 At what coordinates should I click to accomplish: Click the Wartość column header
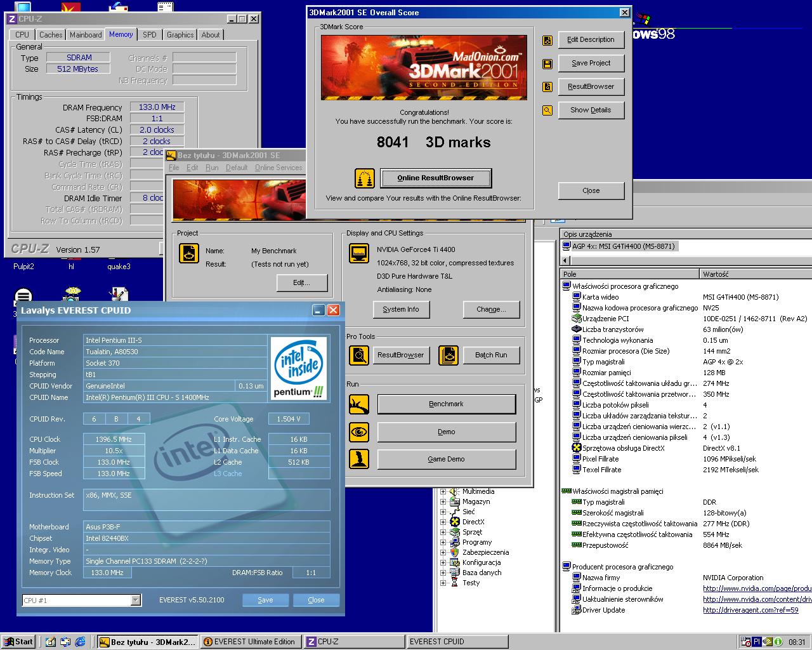(x=756, y=274)
